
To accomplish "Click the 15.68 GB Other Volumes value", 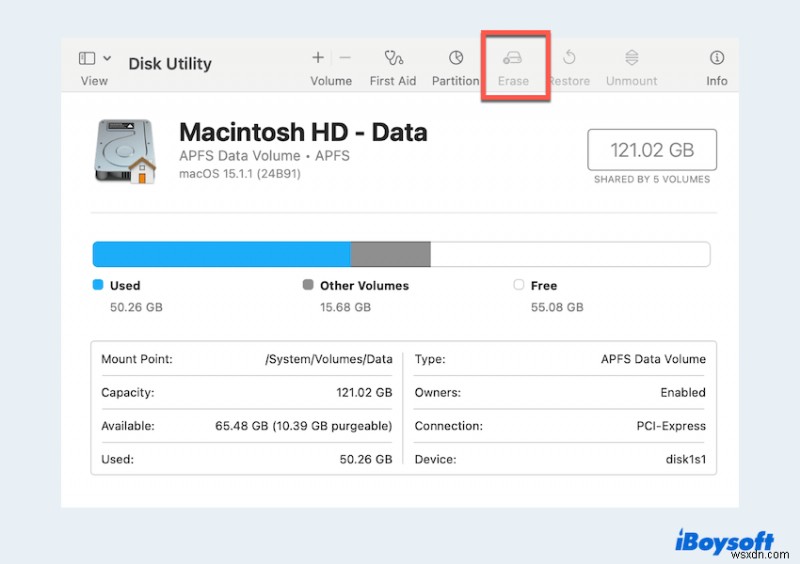I will (345, 307).
